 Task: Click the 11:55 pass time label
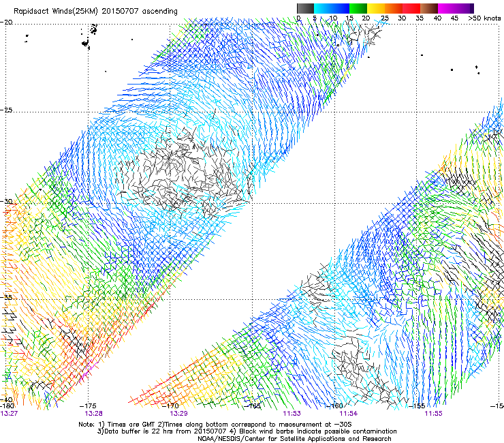click(433, 414)
